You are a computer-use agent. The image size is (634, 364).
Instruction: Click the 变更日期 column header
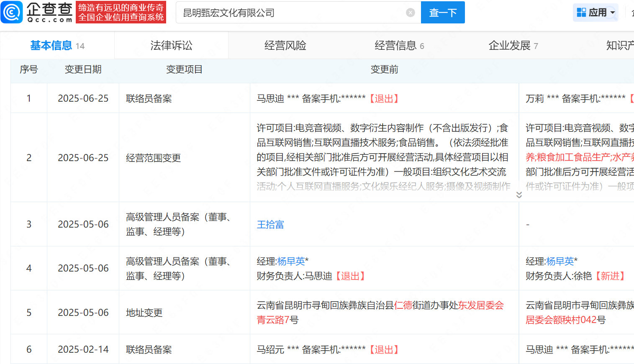(83, 69)
